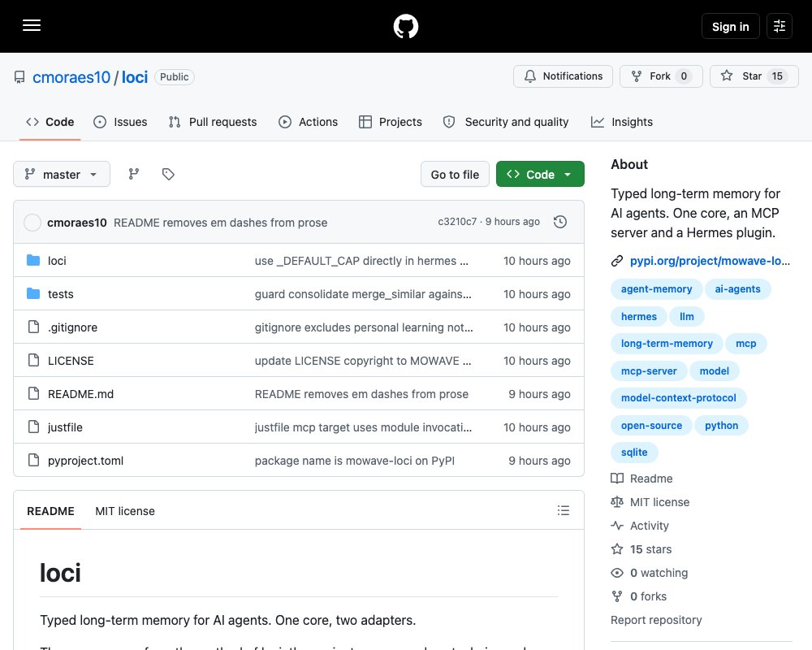812x650 pixels.
Task: Open the justfile file
Action: click(65, 427)
